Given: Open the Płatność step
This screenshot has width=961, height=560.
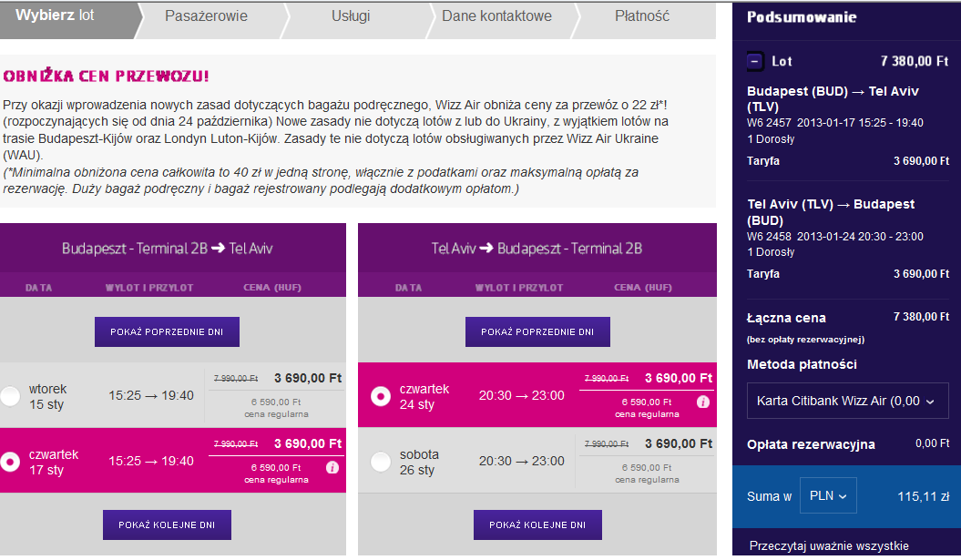Looking at the screenshot, I should pyautogui.click(x=641, y=15).
